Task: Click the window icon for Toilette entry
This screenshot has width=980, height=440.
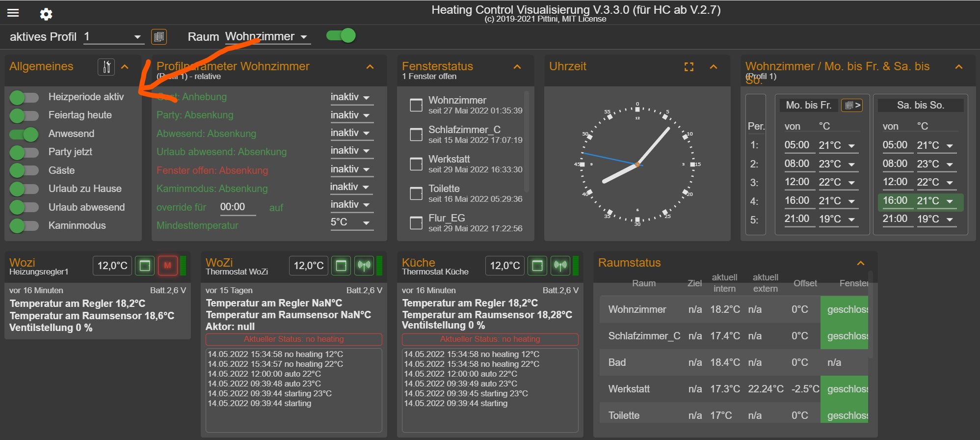Action: pyautogui.click(x=416, y=193)
